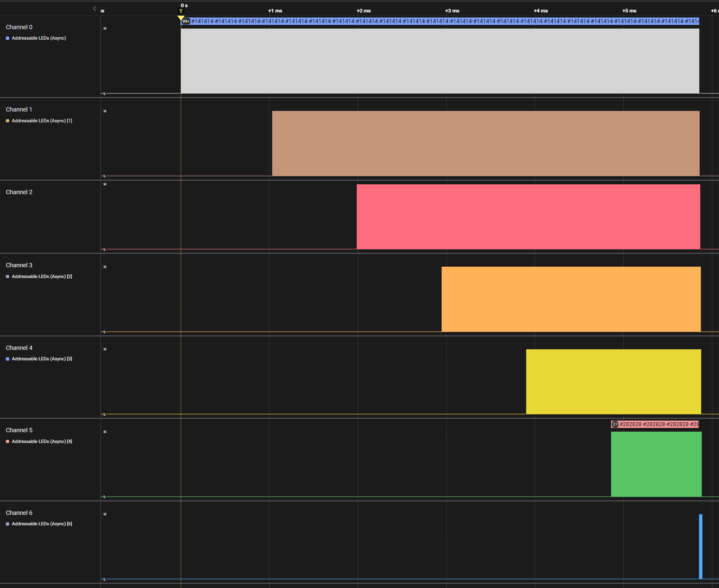
Task: Click the 99+ badge on Channel 0
Action: click(x=186, y=21)
